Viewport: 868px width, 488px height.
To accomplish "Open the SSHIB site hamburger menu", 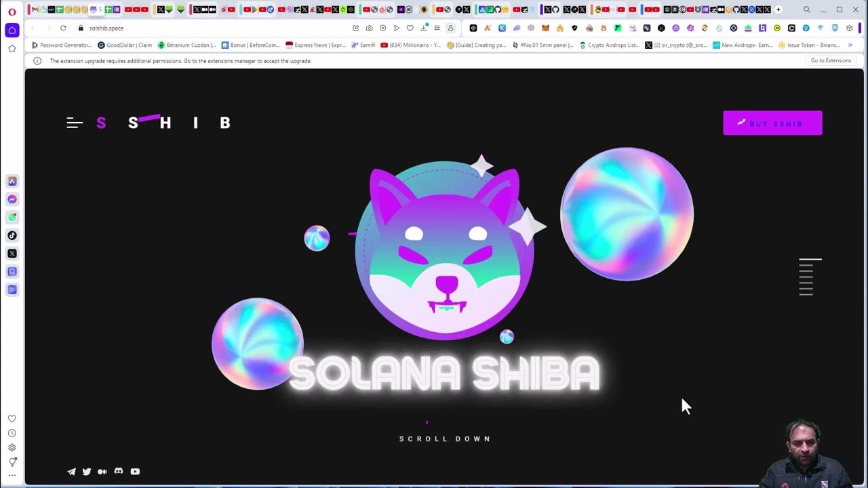I will (x=75, y=123).
